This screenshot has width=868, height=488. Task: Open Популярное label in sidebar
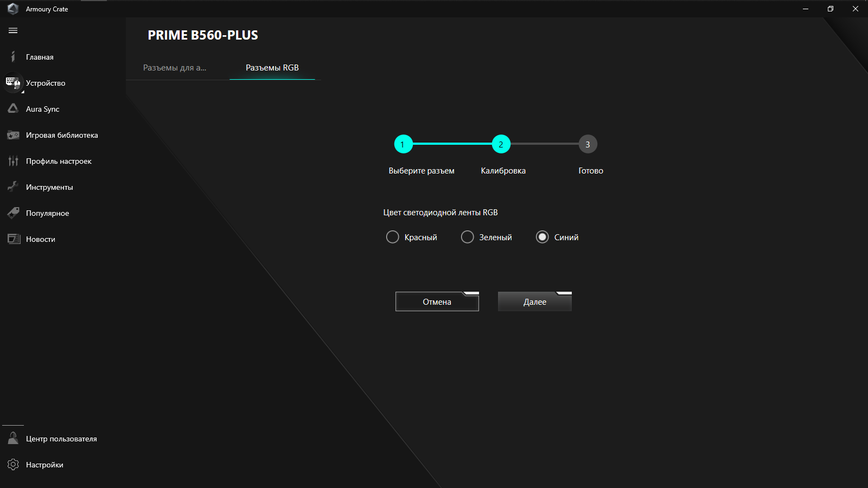[48, 213]
